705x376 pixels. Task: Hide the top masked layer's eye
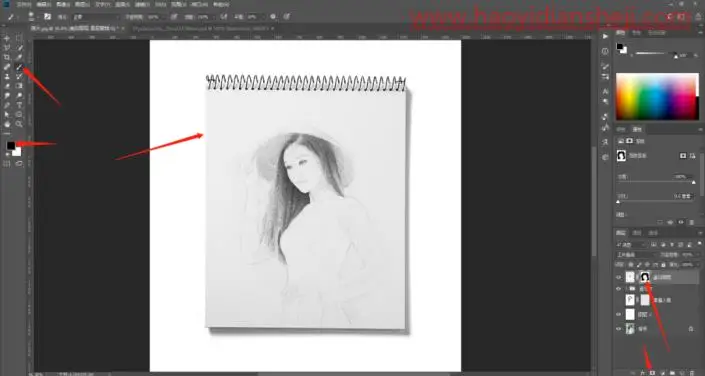(618, 278)
